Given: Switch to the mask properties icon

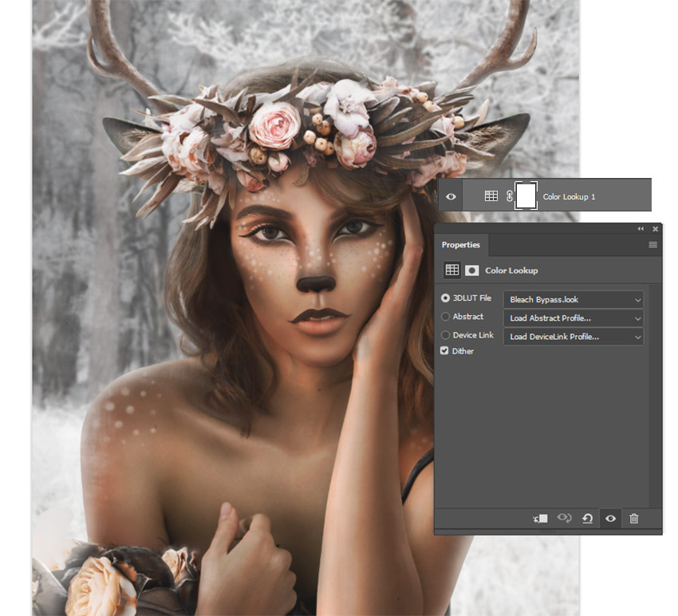Looking at the screenshot, I should [x=471, y=270].
